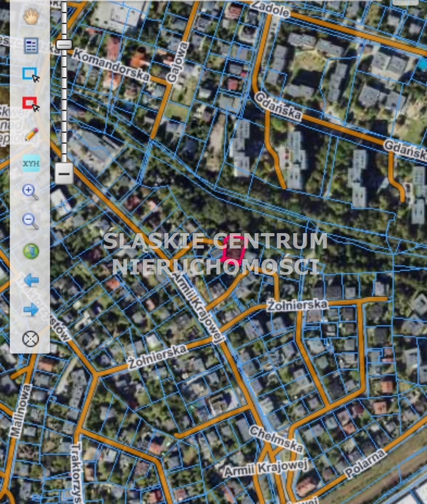The image size is (427, 504).
Task: Activate the red rectangle selection tool
Action: pyautogui.click(x=30, y=104)
